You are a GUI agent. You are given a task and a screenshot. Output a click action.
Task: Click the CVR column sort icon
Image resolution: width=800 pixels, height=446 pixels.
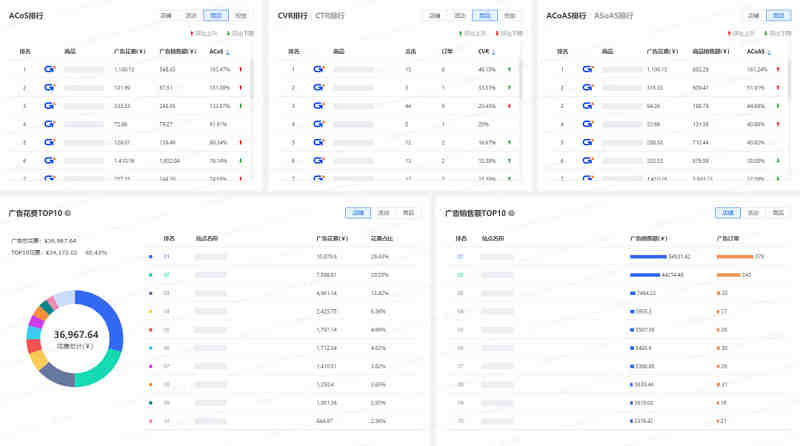pyautogui.click(x=496, y=52)
